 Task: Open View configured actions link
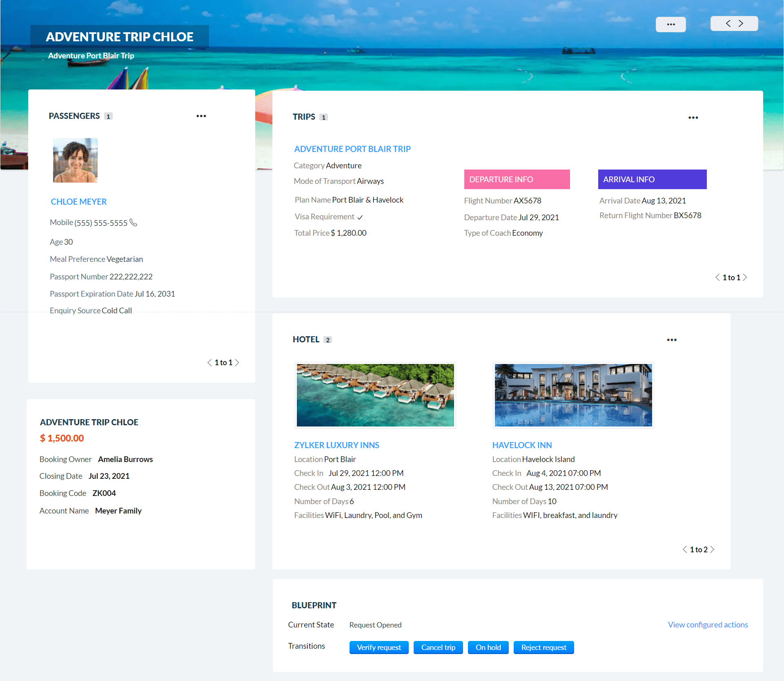[708, 625]
